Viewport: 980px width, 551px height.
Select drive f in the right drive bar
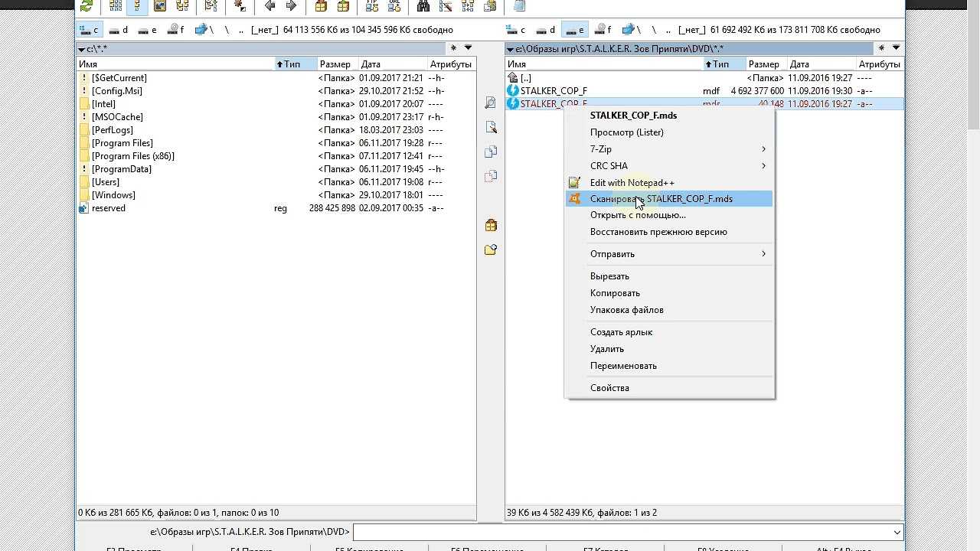[x=603, y=30]
